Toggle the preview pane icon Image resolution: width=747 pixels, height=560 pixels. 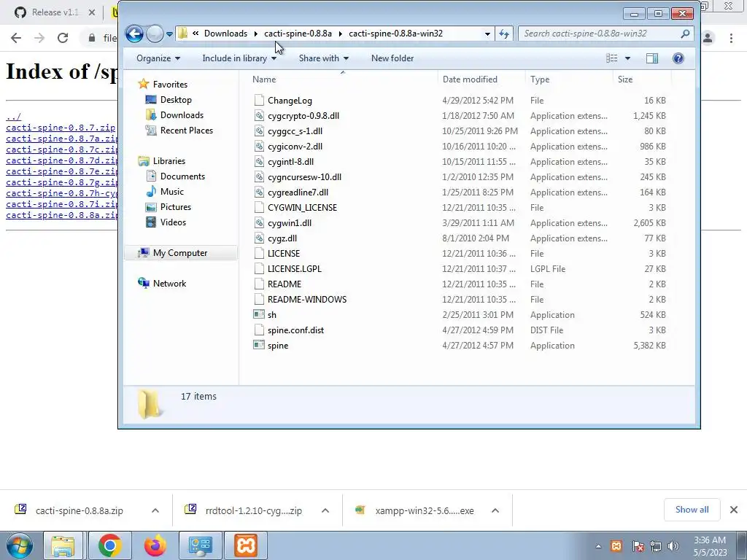(x=651, y=58)
